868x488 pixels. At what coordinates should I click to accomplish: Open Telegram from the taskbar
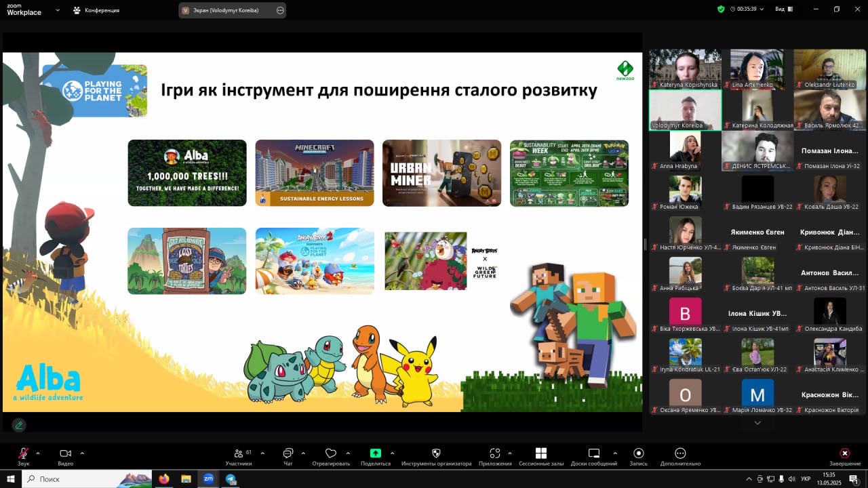[x=231, y=479]
